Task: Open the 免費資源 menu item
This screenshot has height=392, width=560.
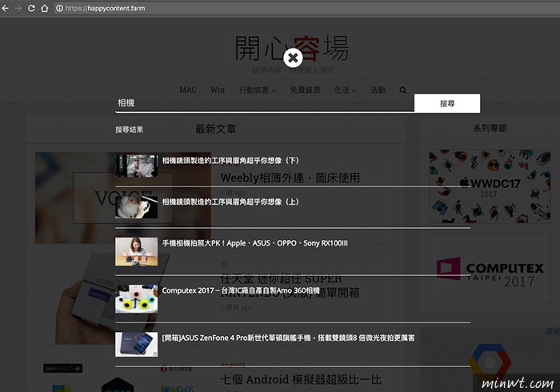Action: (x=305, y=90)
